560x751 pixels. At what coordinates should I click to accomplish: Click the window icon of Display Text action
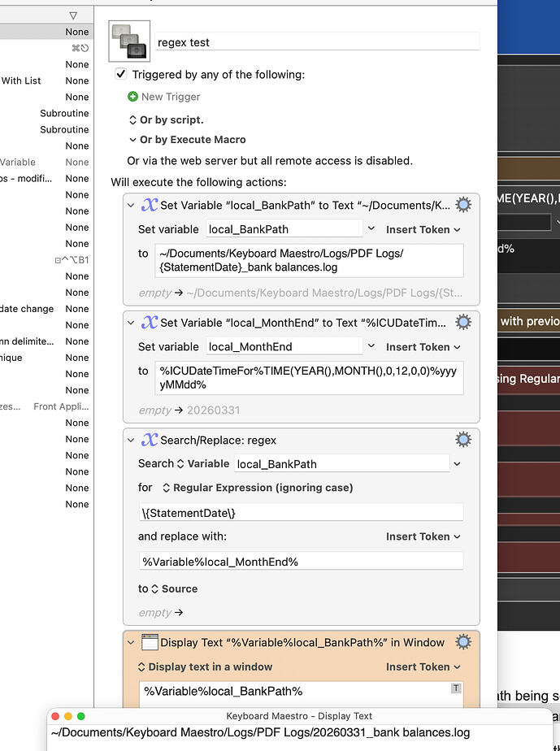pyautogui.click(x=150, y=642)
